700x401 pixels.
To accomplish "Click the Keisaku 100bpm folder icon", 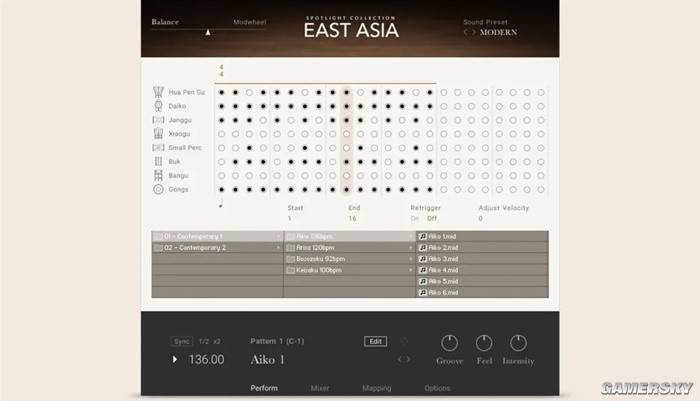I will pos(290,270).
